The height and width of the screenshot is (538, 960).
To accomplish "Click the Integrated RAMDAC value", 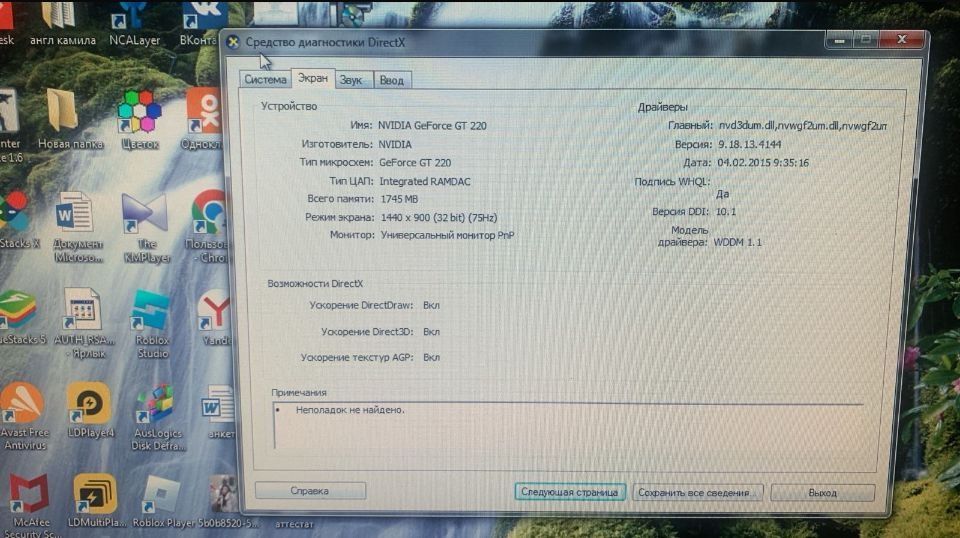I will 425,181.
